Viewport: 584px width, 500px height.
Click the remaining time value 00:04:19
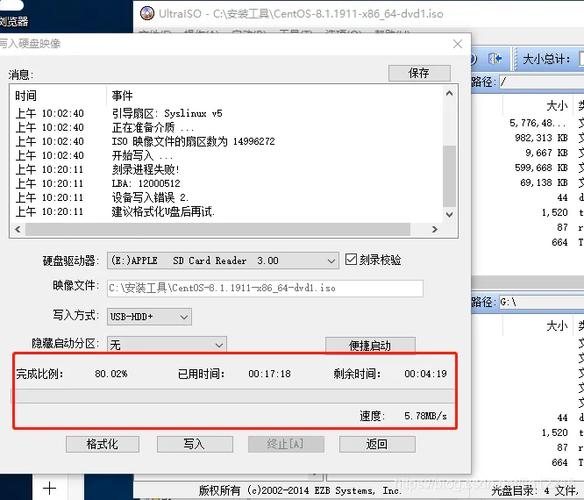coord(426,374)
